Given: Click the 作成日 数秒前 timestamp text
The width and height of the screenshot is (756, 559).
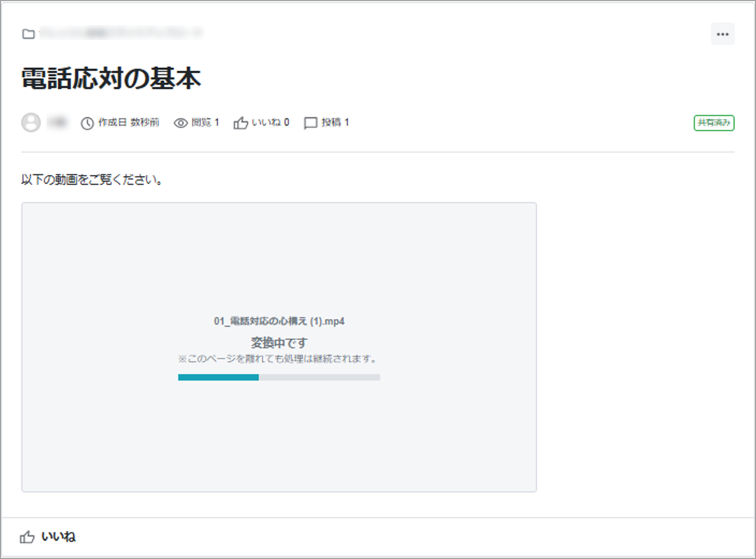Looking at the screenshot, I should 128,122.
